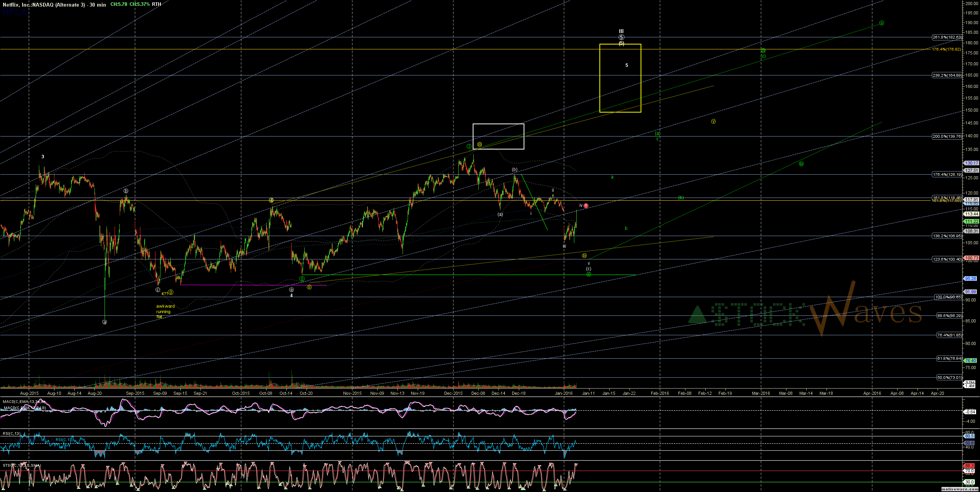
Task: Click the Jan-22 date axis label
Action: [x=629, y=393]
